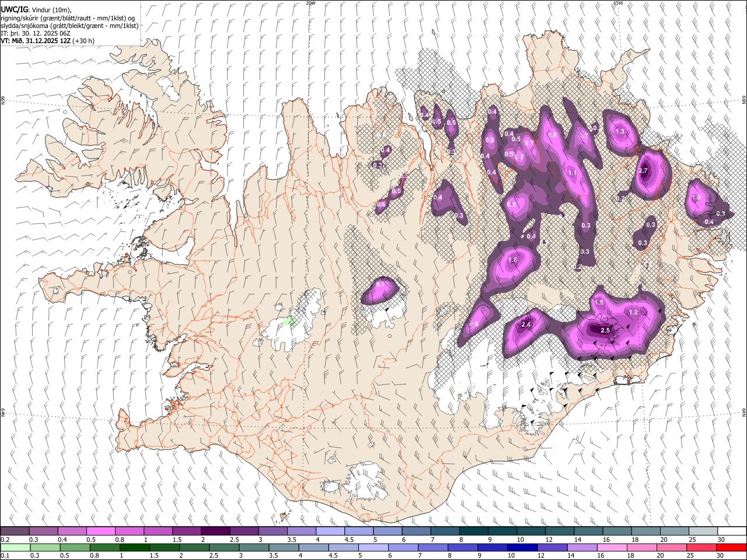
Task: Click the 0.8 label in the northern snow band
Action: tap(552, 135)
